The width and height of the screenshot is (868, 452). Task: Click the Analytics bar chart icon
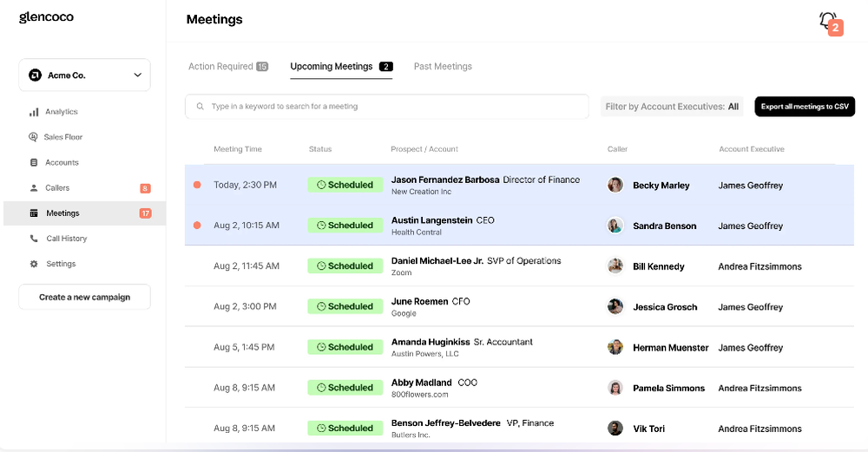coord(34,112)
